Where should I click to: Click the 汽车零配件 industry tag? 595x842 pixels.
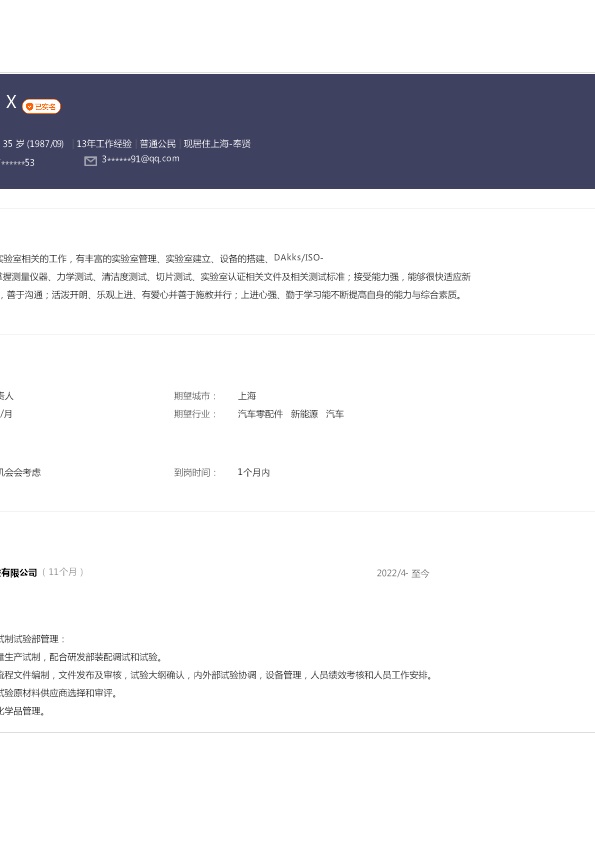260,414
